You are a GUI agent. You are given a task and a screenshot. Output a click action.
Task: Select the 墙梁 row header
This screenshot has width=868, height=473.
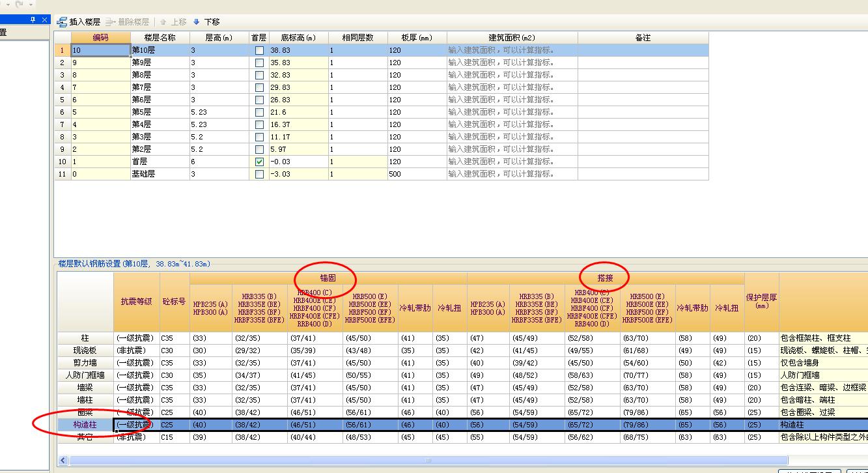[x=85, y=388]
